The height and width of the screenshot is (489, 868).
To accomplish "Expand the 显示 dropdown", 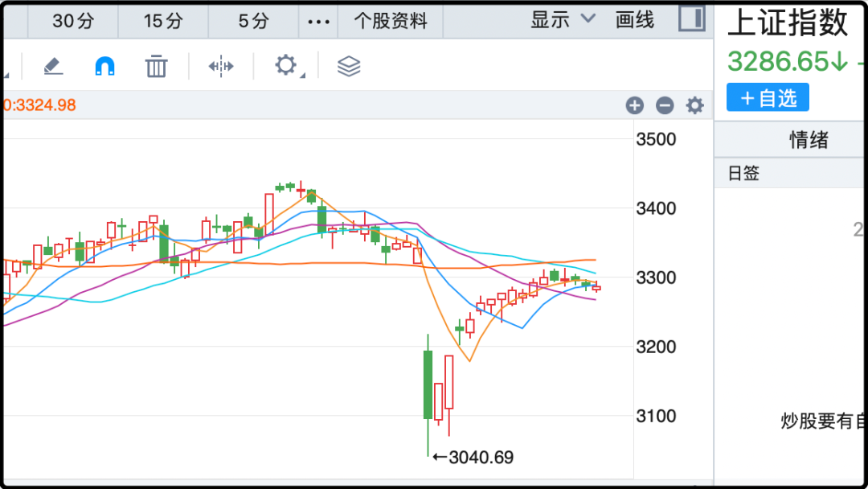I will 563,20.
